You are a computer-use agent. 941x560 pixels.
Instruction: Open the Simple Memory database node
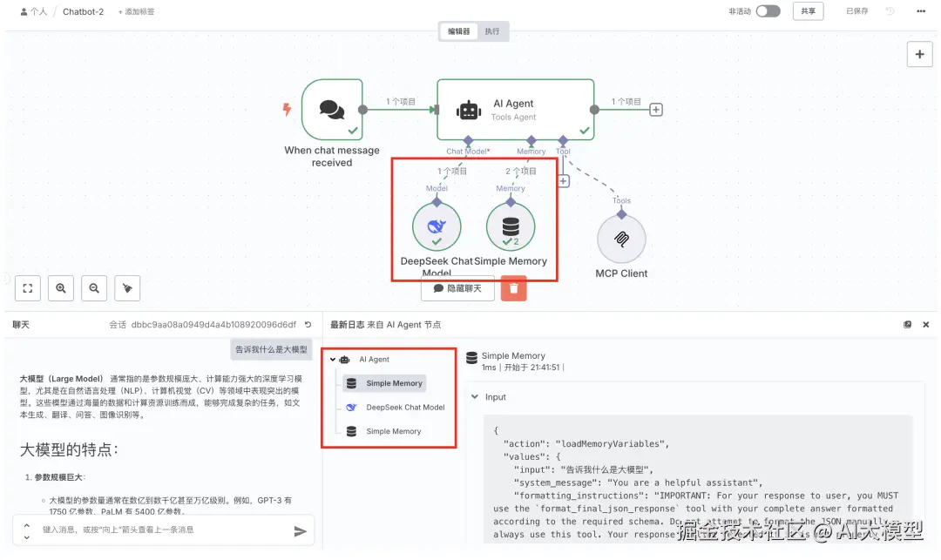511,226
